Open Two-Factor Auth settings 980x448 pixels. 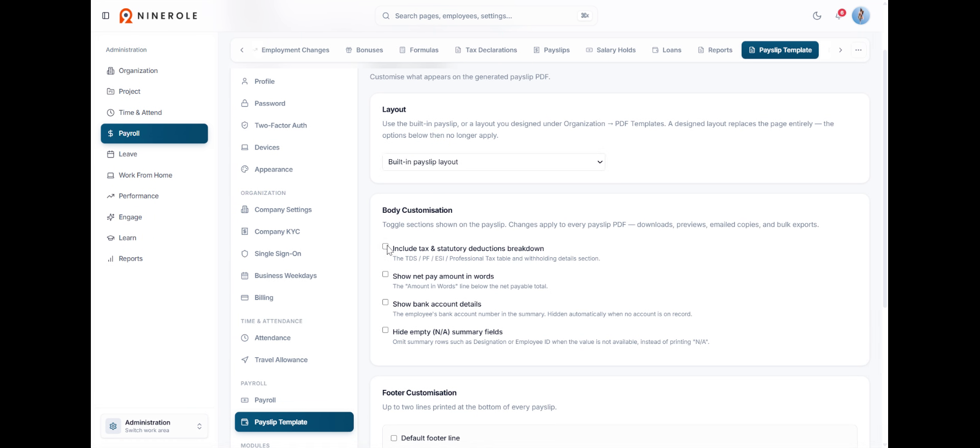click(x=294, y=126)
